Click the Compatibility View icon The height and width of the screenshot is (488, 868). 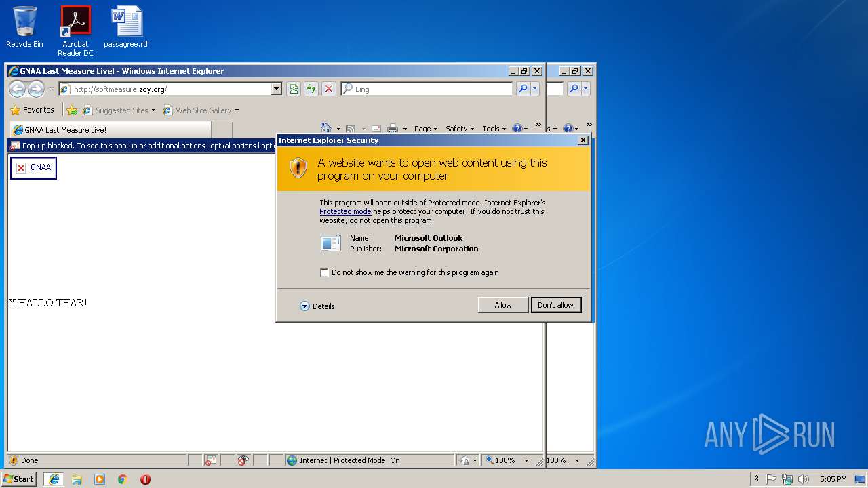point(293,89)
